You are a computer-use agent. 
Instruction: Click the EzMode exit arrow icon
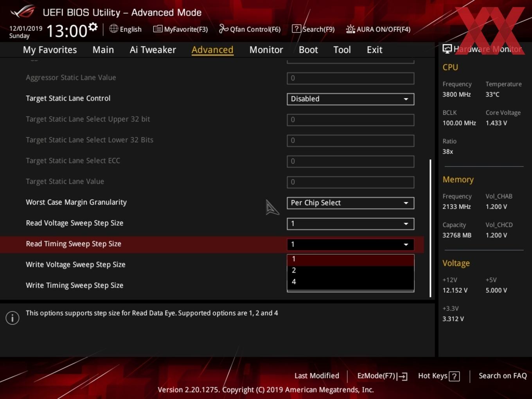[x=403, y=376]
